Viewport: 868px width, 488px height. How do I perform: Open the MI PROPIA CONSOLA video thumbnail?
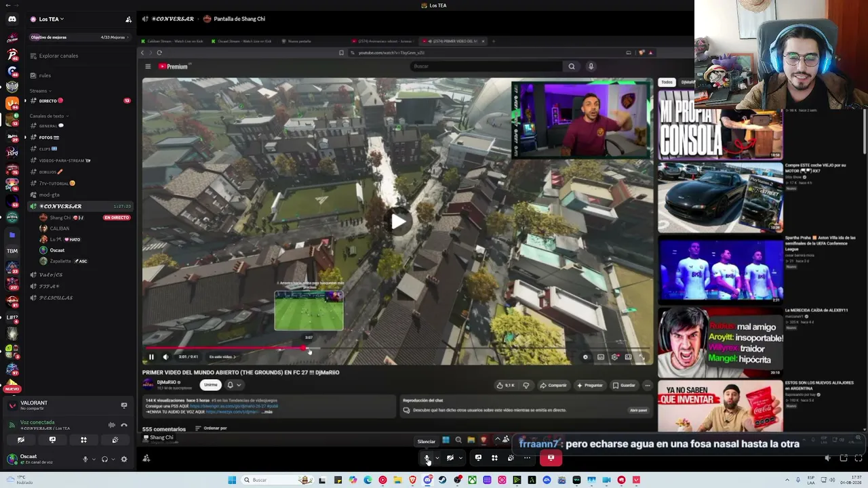720,126
